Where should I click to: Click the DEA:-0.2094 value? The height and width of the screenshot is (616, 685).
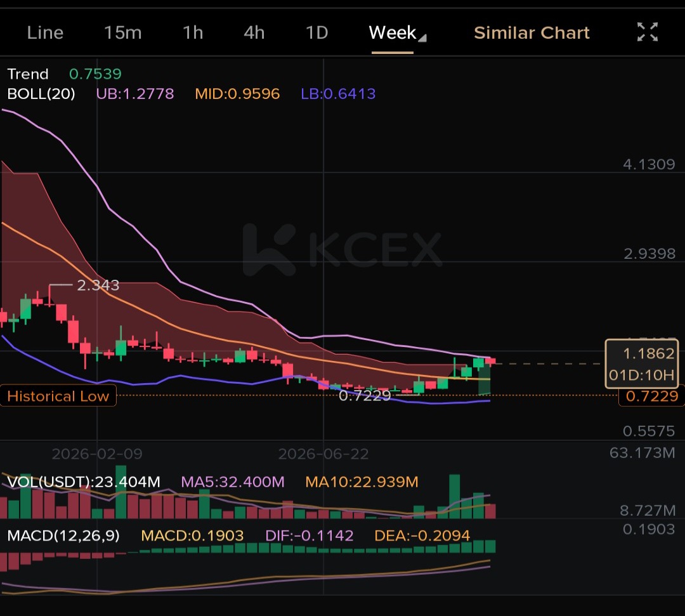422,535
